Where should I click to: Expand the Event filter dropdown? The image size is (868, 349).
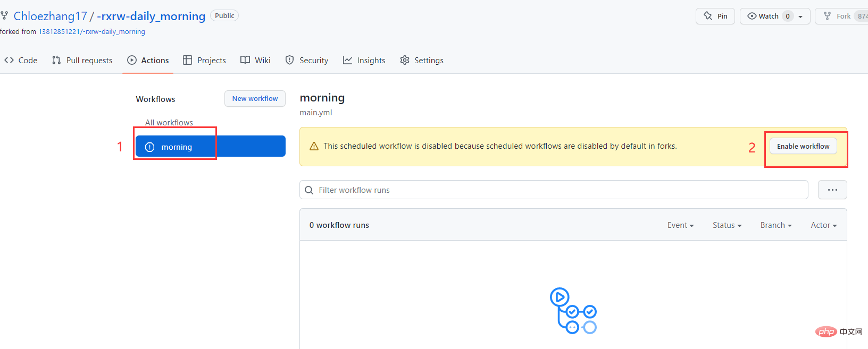click(x=680, y=225)
